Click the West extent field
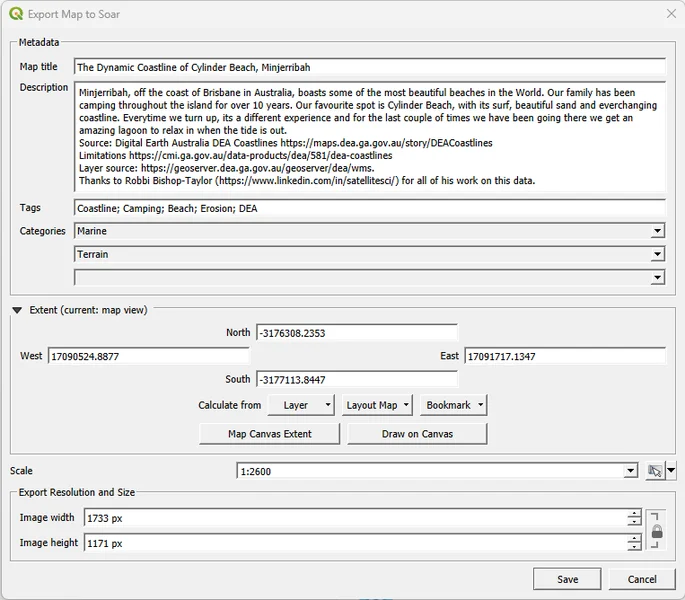Screen dimensions: 685x600 tap(149, 356)
